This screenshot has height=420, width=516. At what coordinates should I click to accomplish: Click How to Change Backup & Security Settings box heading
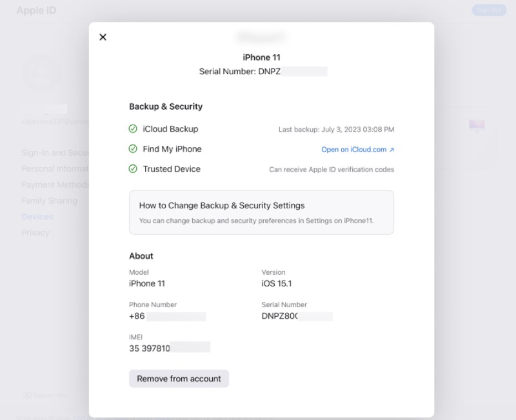[222, 205]
